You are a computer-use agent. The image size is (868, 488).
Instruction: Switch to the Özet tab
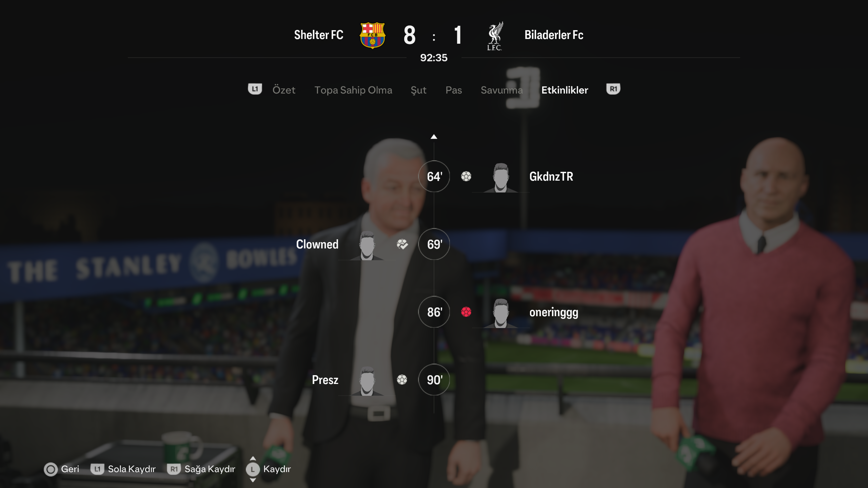284,90
